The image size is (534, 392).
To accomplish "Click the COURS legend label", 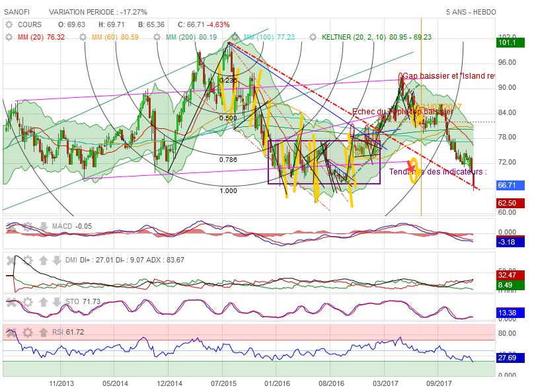I will pos(30,24).
